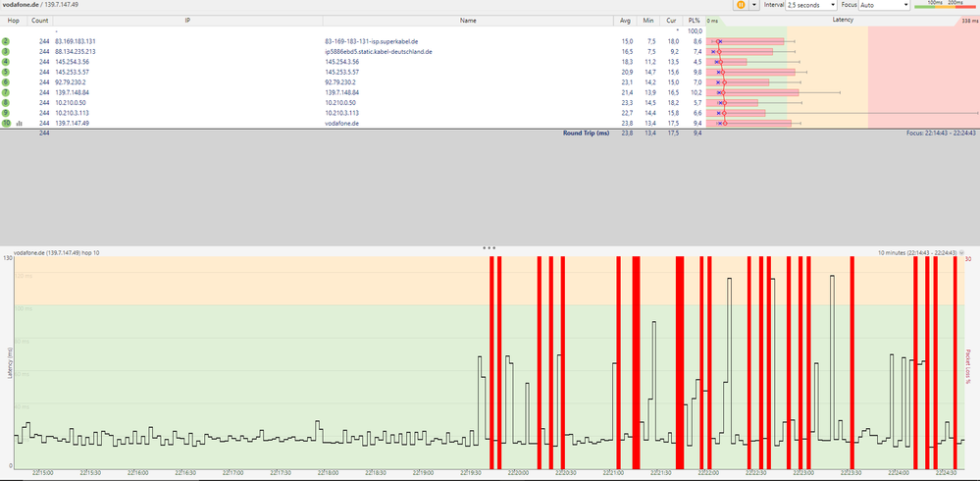980x481 pixels.
Task: Select the 145.254.3.56 IP cell
Action: pos(72,62)
